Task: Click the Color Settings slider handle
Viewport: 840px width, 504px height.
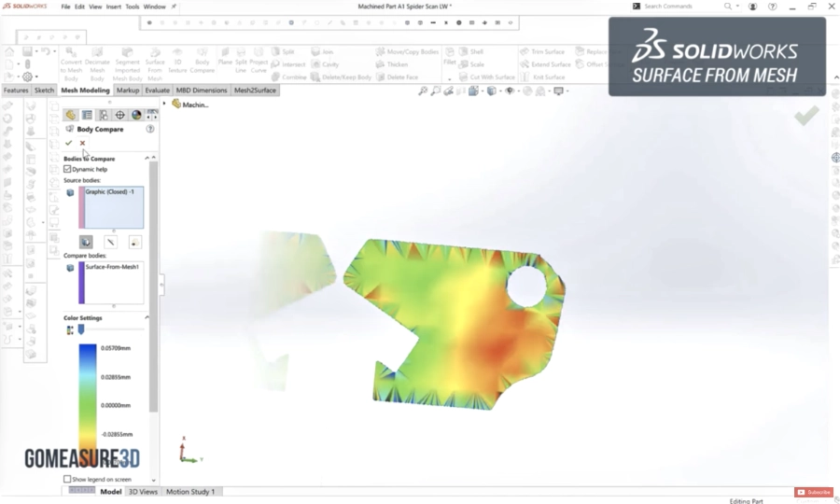Action: (x=81, y=329)
